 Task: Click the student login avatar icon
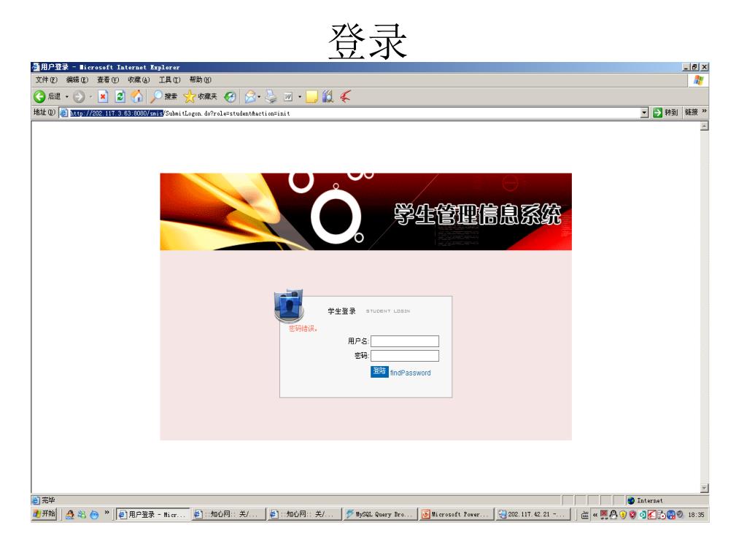pos(289,306)
